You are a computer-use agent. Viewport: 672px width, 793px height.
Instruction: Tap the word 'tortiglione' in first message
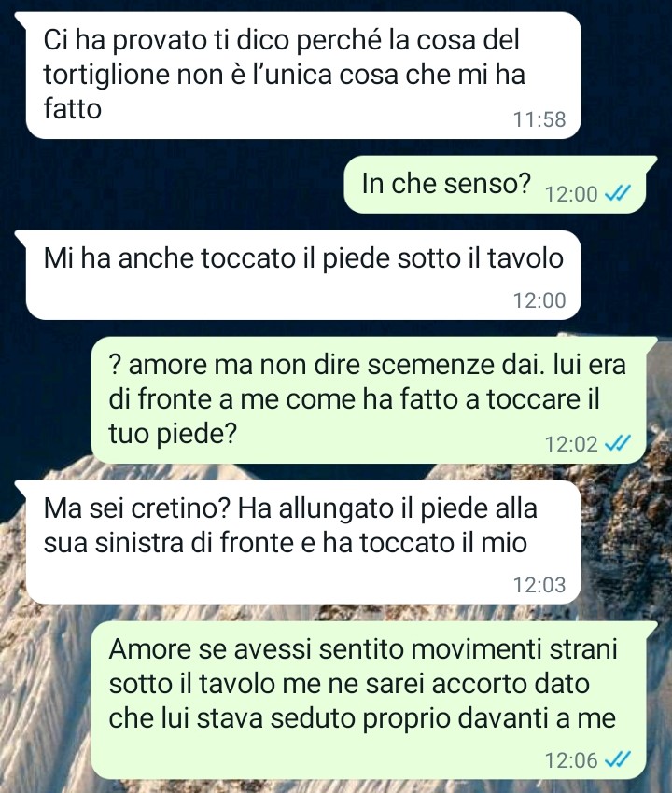[x=106, y=75]
